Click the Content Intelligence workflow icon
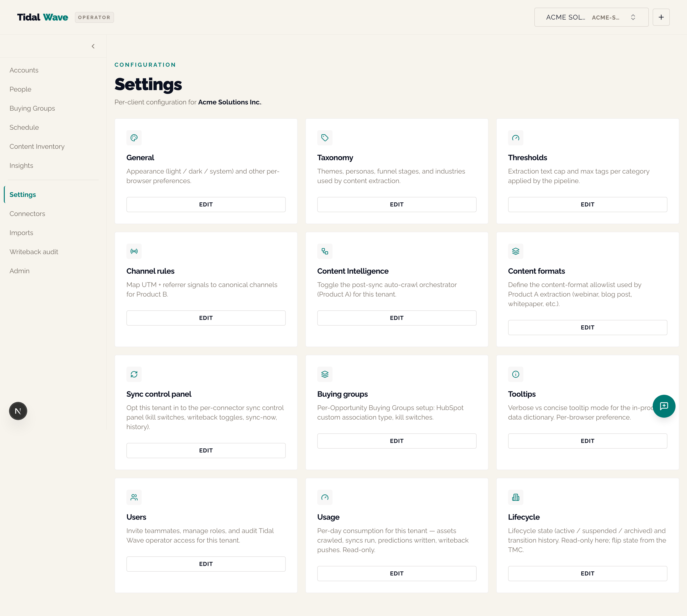687x616 pixels. [x=325, y=251]
